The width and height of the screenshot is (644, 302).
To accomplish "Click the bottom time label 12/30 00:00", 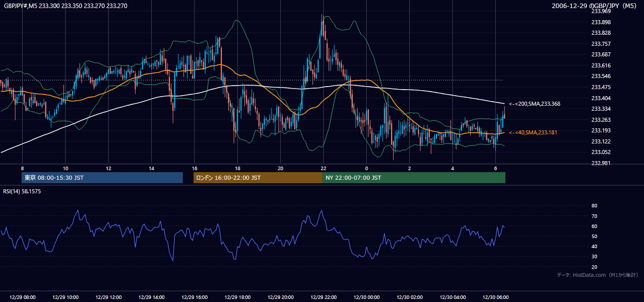I will click(x=367, y=297).
